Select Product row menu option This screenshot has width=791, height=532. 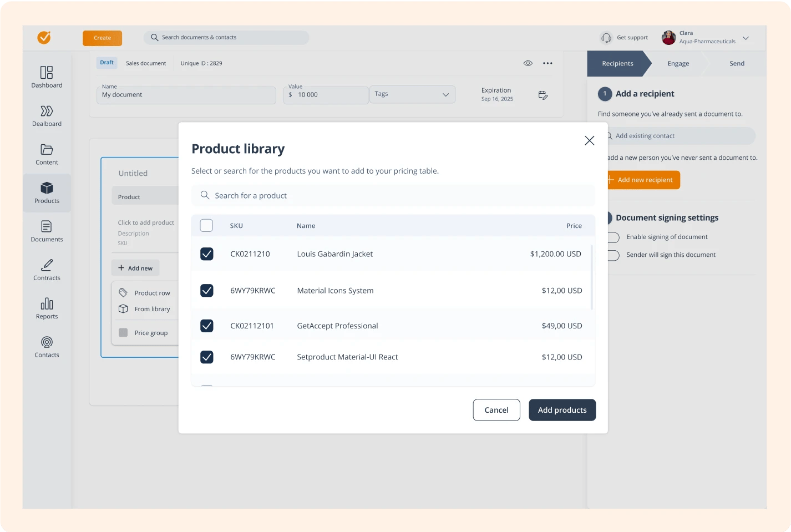[145, 293]
